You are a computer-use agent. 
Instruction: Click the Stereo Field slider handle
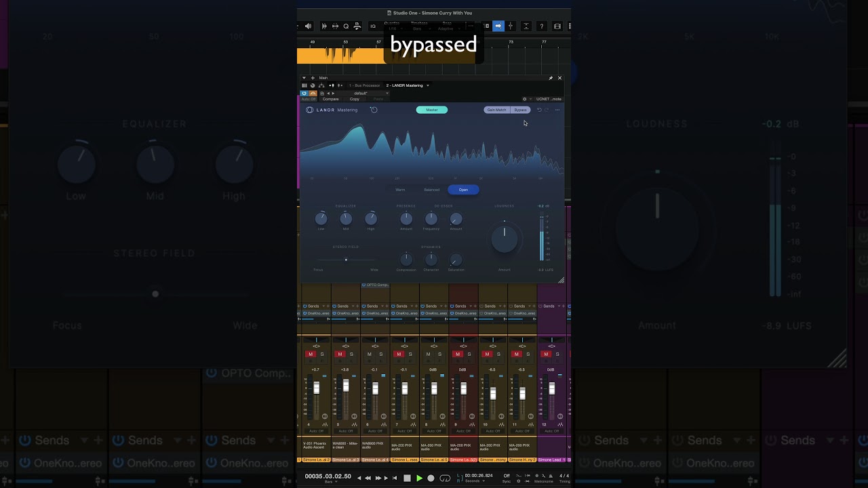pos(346,260)
